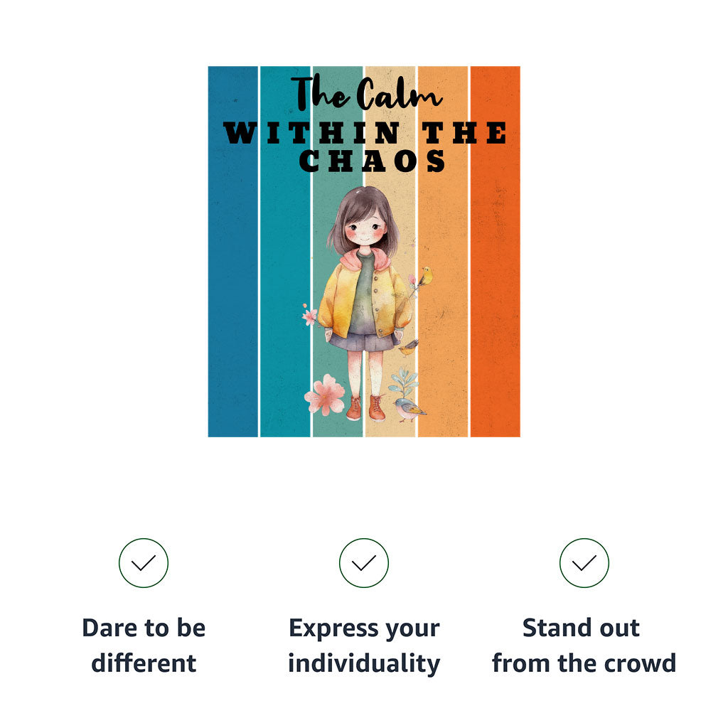
Task: Click the small pink flower beside her sleeve
Action: point(309,315)
